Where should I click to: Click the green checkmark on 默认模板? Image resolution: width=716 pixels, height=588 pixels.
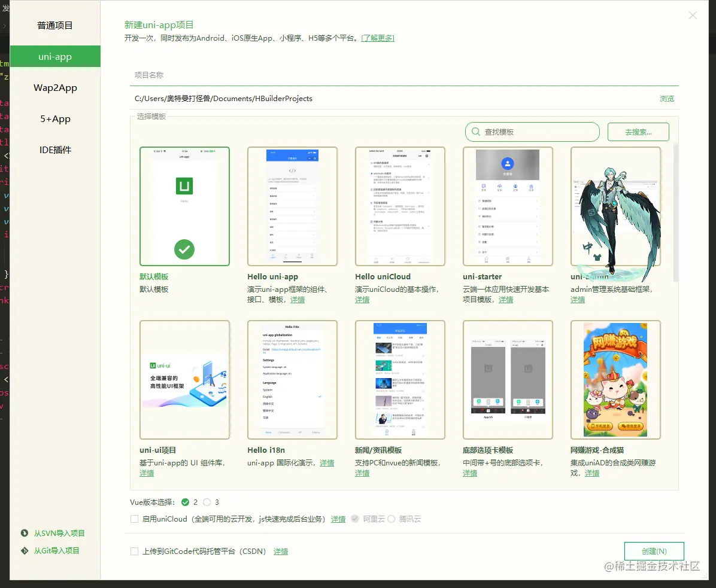pos(184,249)
